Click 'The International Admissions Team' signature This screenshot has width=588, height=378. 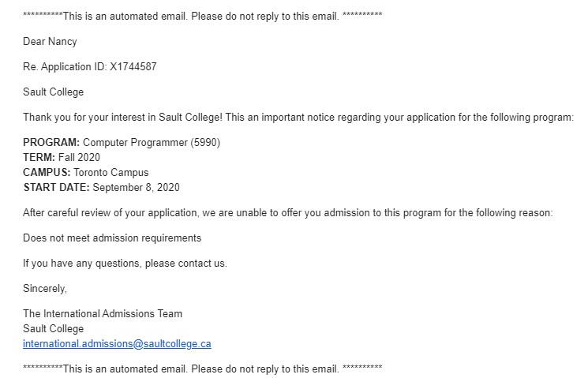103,313
